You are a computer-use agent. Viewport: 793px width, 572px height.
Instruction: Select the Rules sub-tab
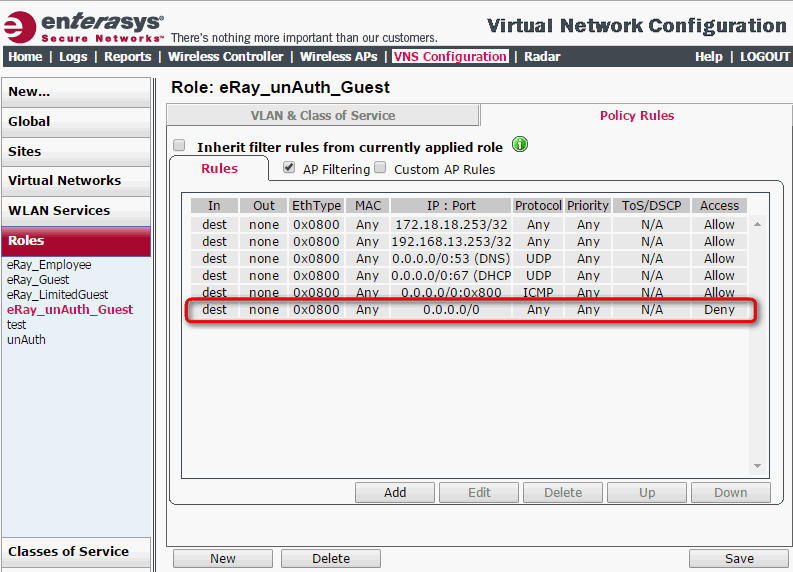219,168
